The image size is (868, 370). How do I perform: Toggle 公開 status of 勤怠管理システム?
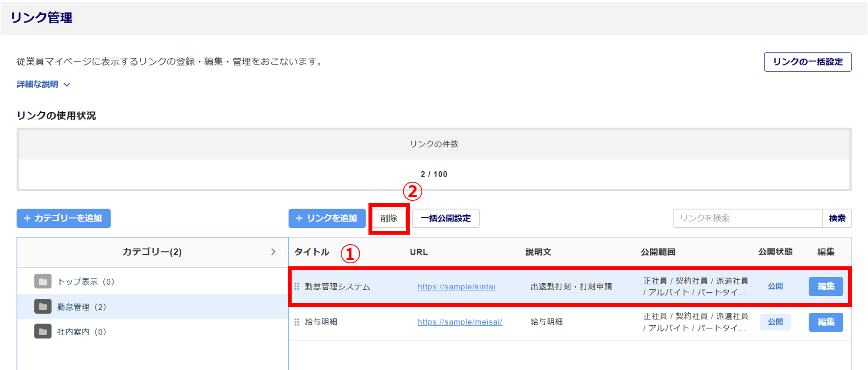click(x=775, y=286)
